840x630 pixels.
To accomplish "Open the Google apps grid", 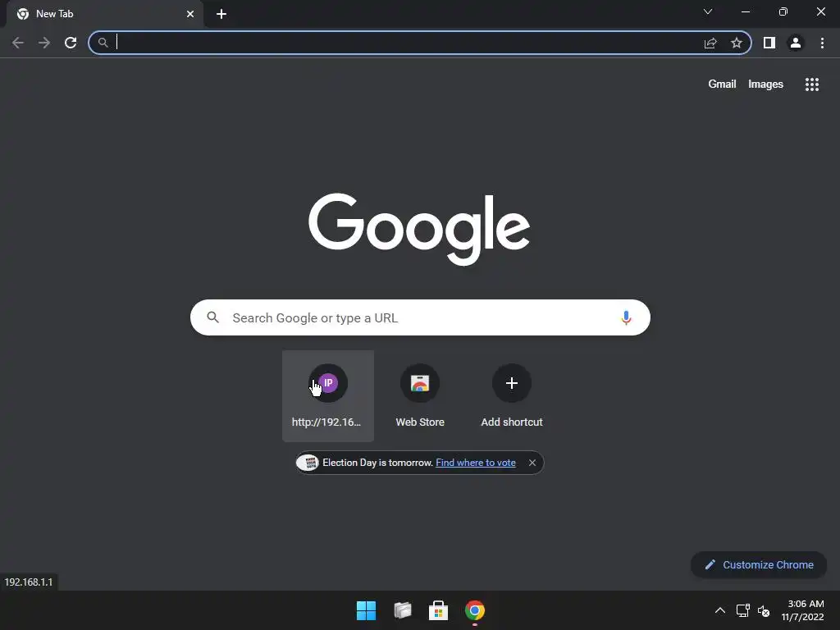I will pos(812,84).
